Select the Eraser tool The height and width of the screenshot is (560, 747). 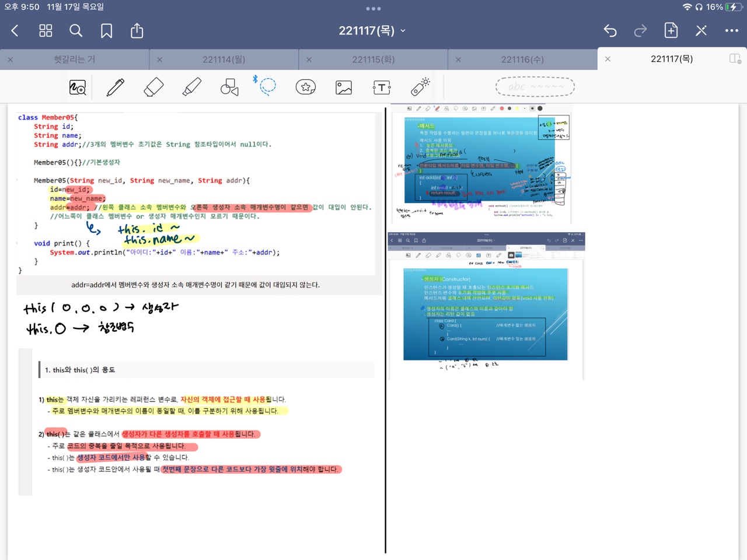tap(153, 87)
